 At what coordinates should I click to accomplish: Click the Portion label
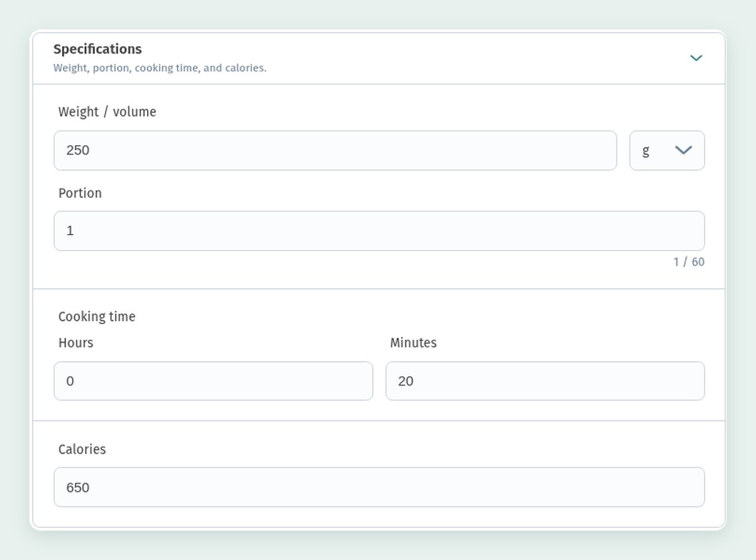click(80, 193)
